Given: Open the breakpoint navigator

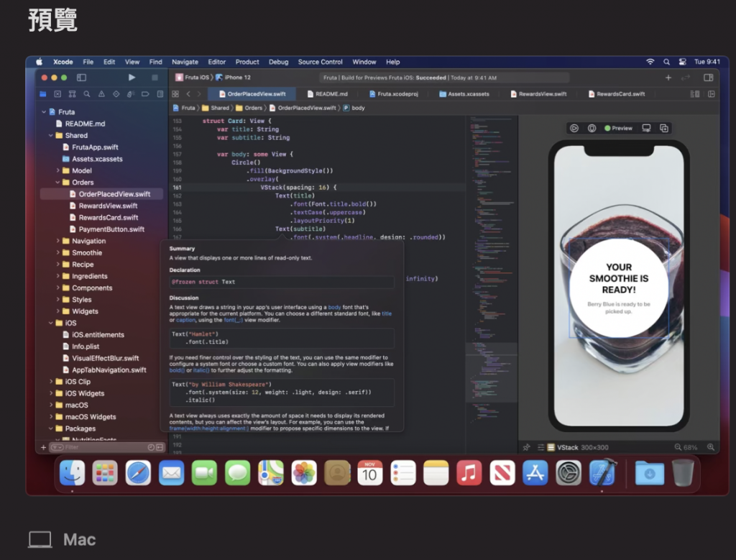Looking at the screenshot, I should coord(145,94).
